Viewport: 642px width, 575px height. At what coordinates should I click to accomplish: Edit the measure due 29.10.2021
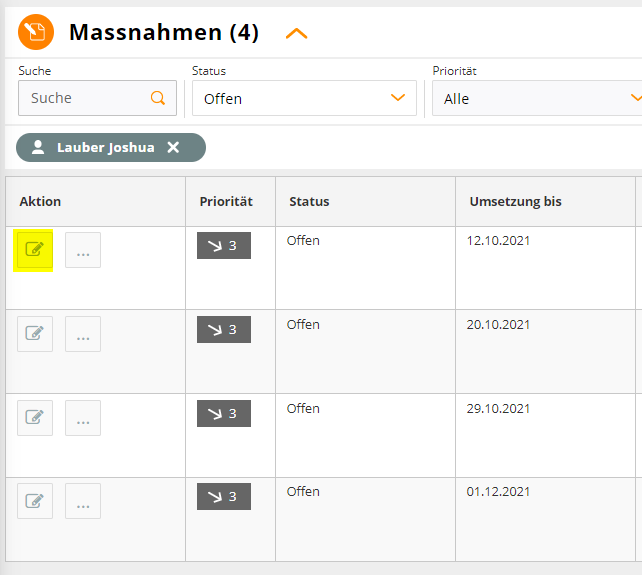click(35, 418)
